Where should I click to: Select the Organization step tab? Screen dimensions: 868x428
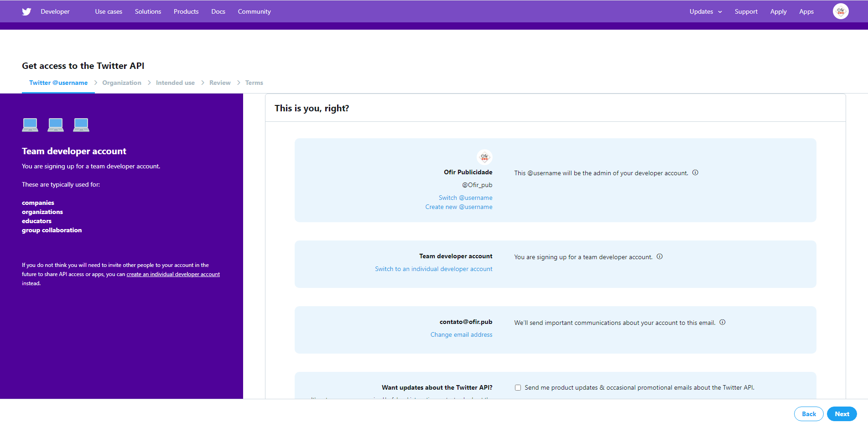click(122, 83)
